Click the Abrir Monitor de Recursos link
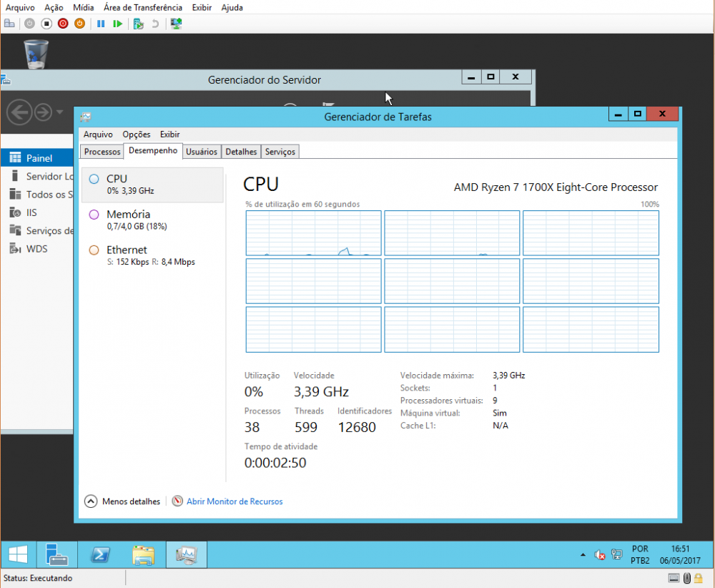 click(234, 501)
